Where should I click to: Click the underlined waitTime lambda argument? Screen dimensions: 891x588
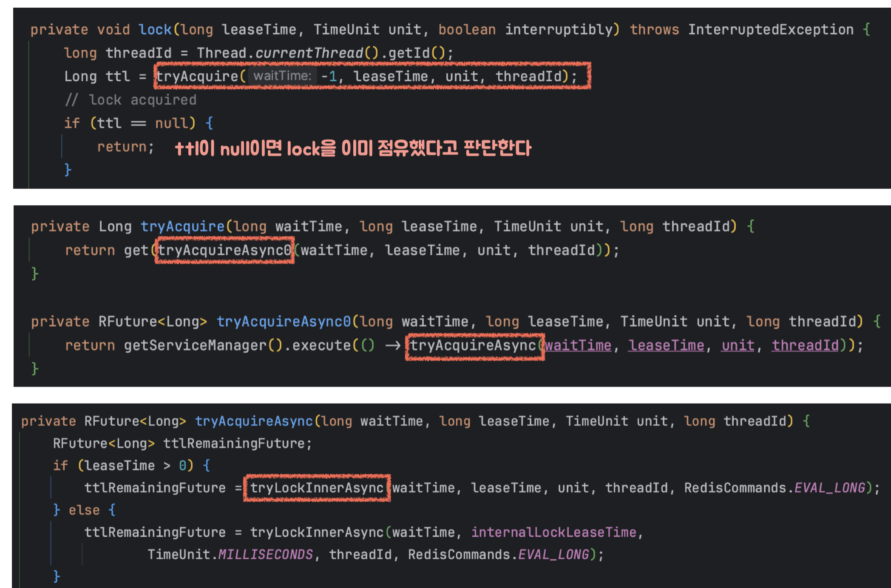tap(578, 345)
